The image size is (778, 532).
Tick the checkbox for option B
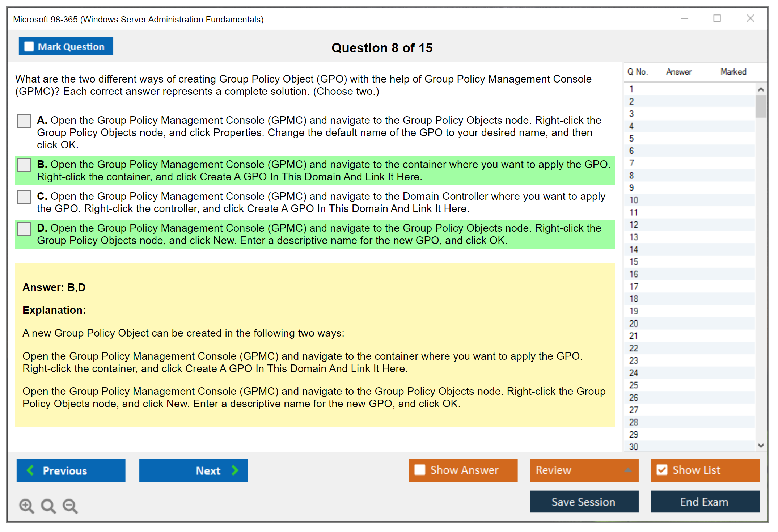24,165
